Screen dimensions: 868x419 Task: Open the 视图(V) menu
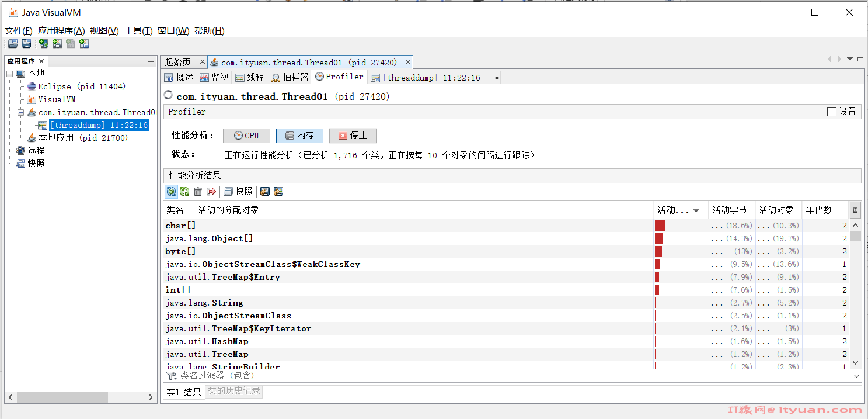104,31
